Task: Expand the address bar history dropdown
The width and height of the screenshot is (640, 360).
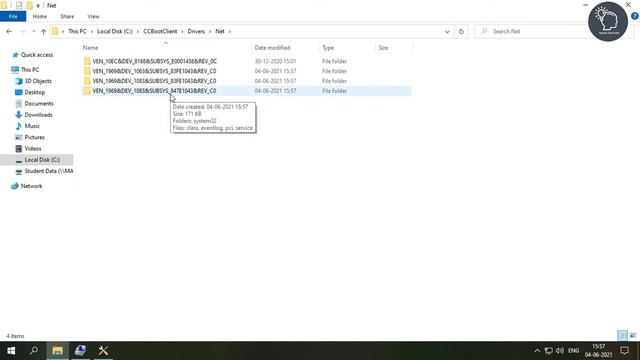Action: click(x=447, y=31)
